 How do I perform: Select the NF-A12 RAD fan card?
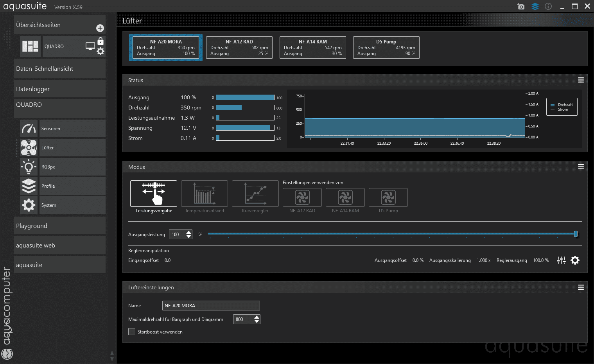click(x=239, y=47)
